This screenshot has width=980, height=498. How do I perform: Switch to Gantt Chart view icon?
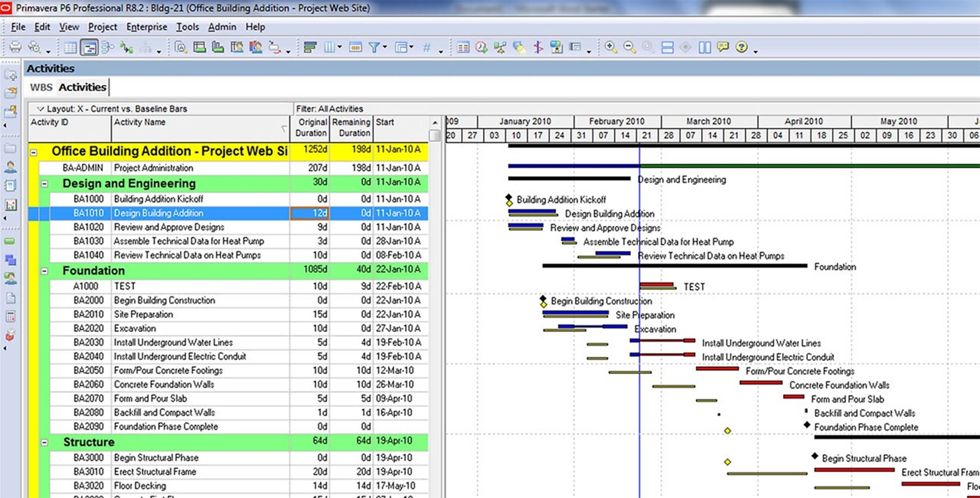tap(88, 48)
